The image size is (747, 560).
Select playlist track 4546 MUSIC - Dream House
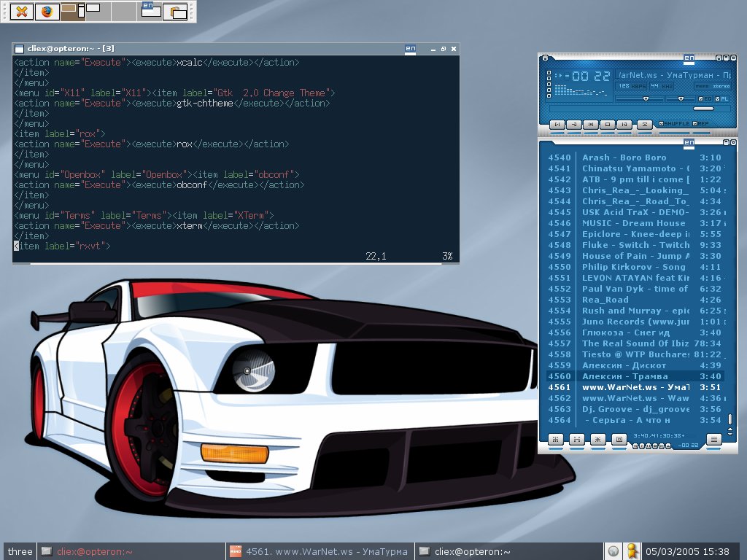point(635,223)
